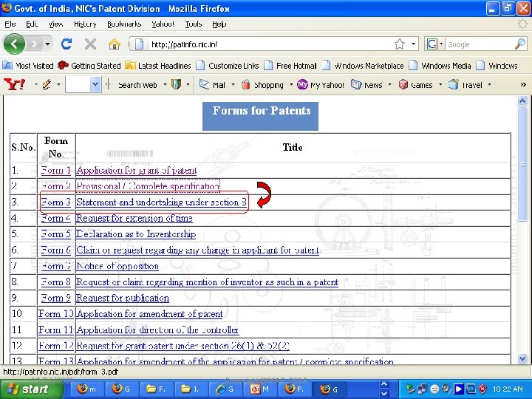Screen dimensions: 532x399
Task: Expand the News dropdown arrow
Action: pos(390,85)
